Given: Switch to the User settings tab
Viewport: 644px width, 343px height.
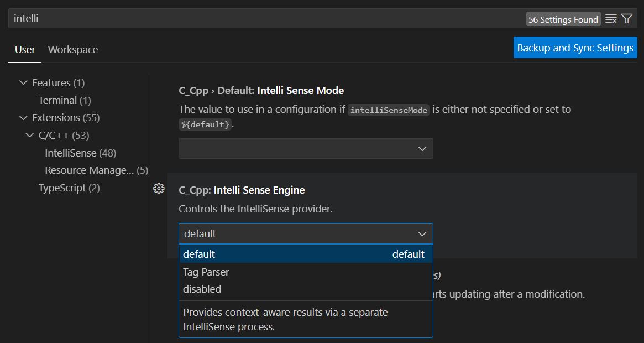Looking at the screenshot, I should [x=25, y=50].
